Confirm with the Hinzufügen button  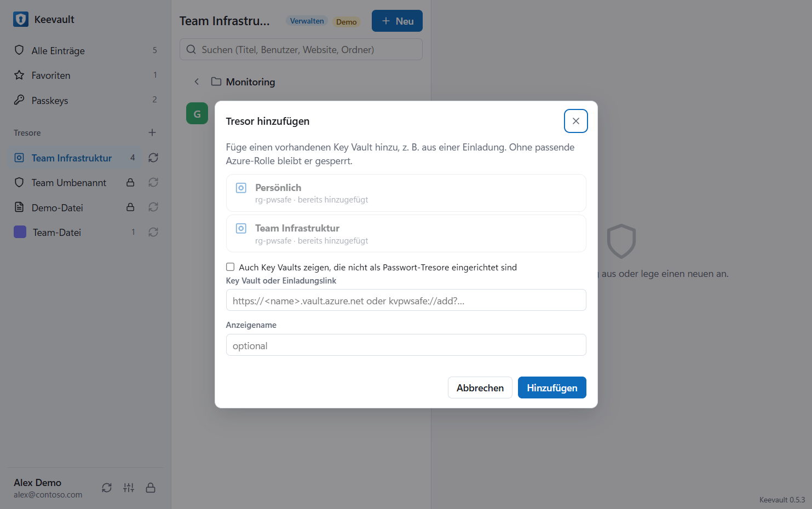(x=552, y=387)
